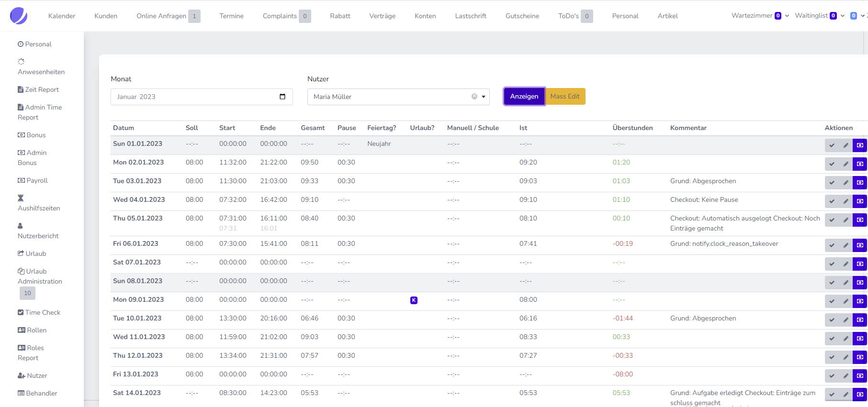Open pencil edit for Mon 02.01.2023
868x407 pixels.
pos(845,164)
